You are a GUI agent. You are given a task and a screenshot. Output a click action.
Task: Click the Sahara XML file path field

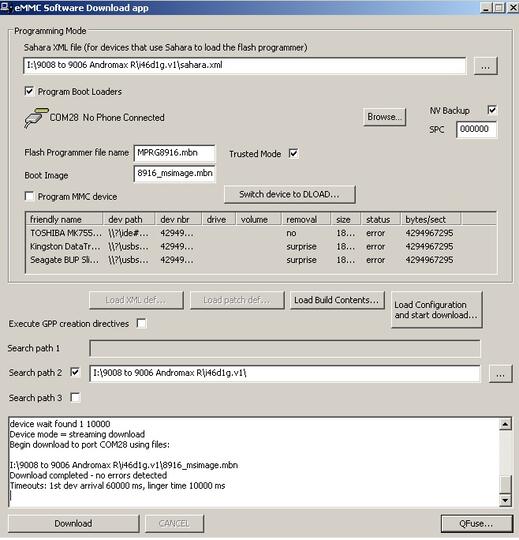pyautogui.click(x=245, y=65)
